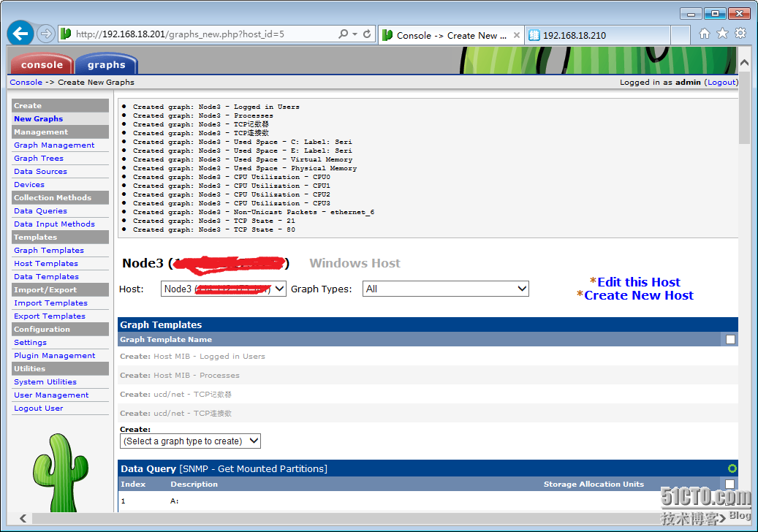Click horizontal scrollbar left arrow
Screen dimensions: 758x532
tap(23, 518)
